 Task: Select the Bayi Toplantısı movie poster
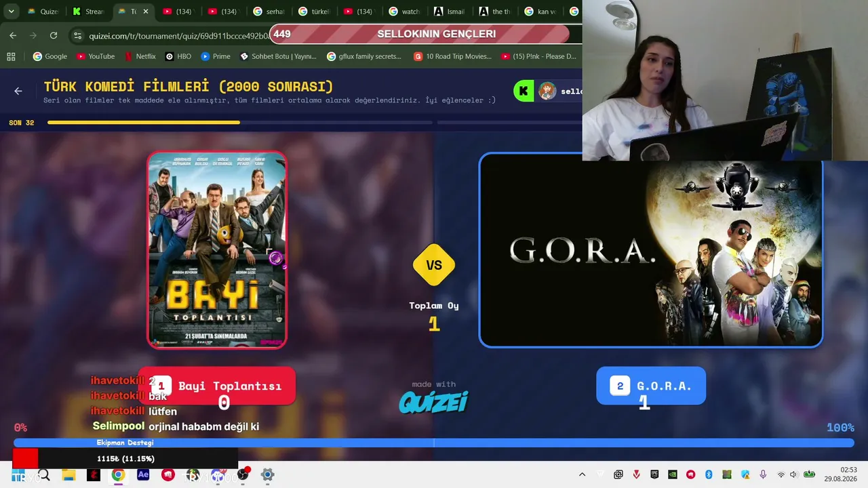click(217, 249)
